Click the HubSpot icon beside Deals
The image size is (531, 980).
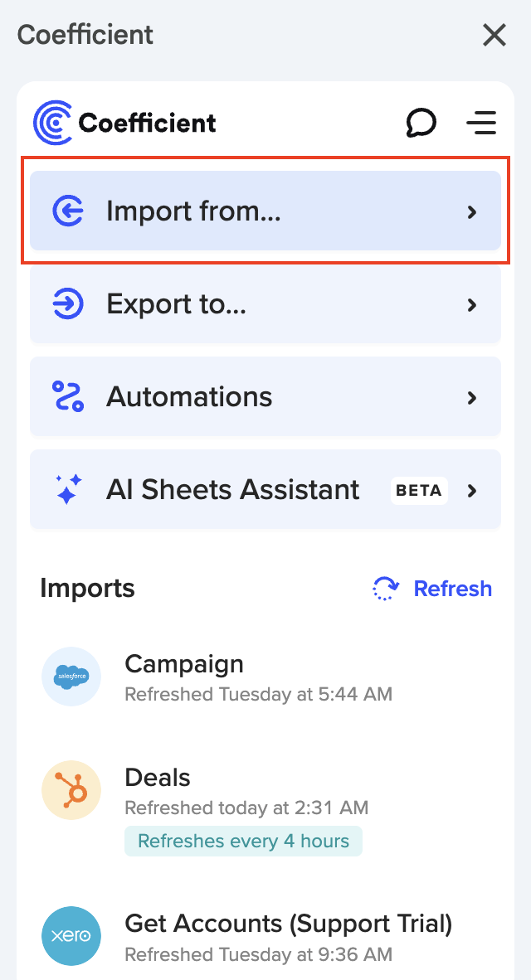(x=71, y=791)
